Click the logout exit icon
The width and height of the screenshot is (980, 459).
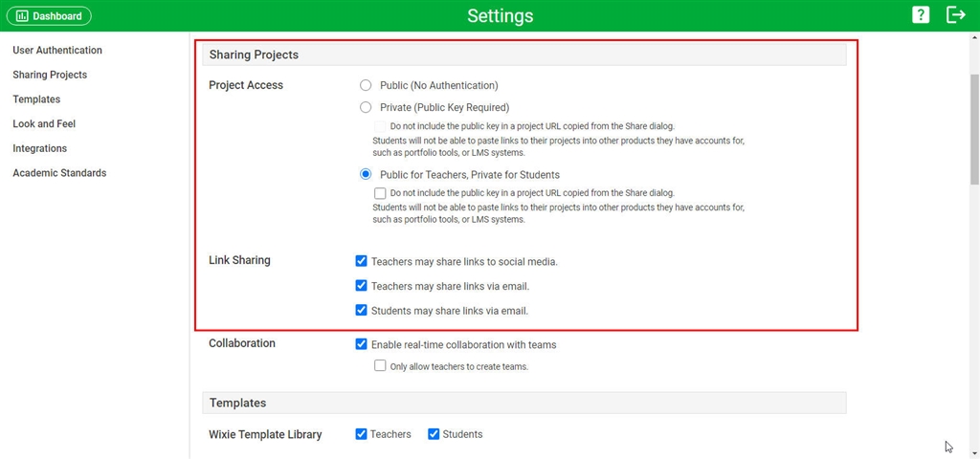coord(956,15)
